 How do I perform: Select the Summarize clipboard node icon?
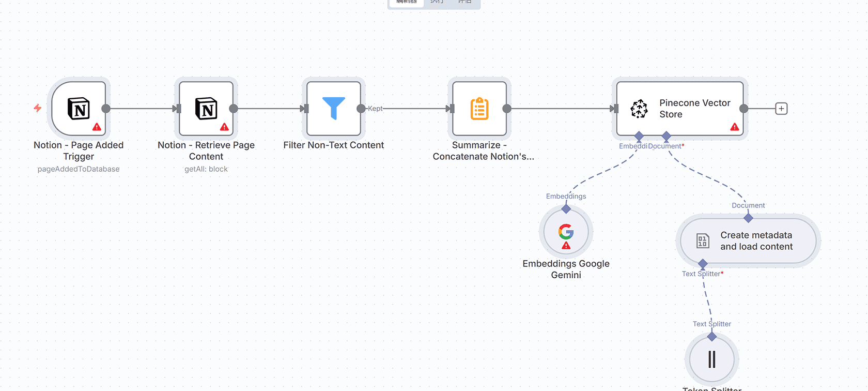point(479,109)
